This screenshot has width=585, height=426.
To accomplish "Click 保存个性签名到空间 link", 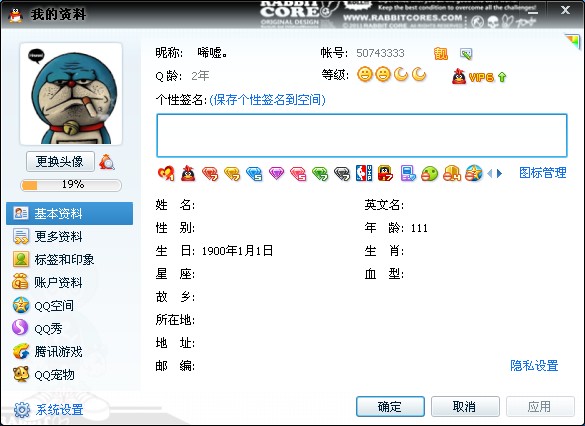I will (267, 100).
